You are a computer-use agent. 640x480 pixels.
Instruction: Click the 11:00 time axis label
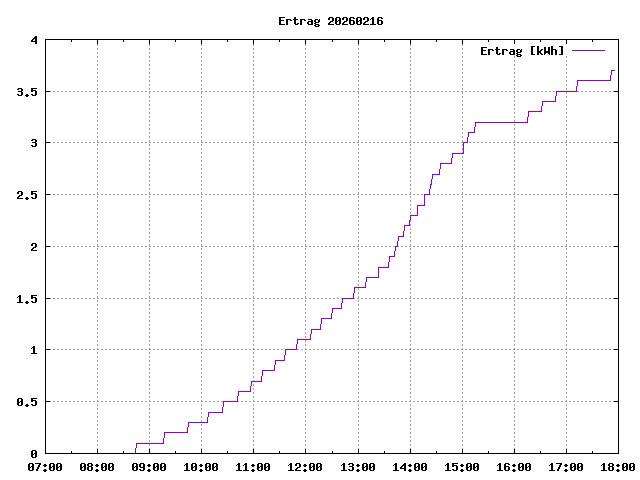pyautogui.click(x=253, y=467)
